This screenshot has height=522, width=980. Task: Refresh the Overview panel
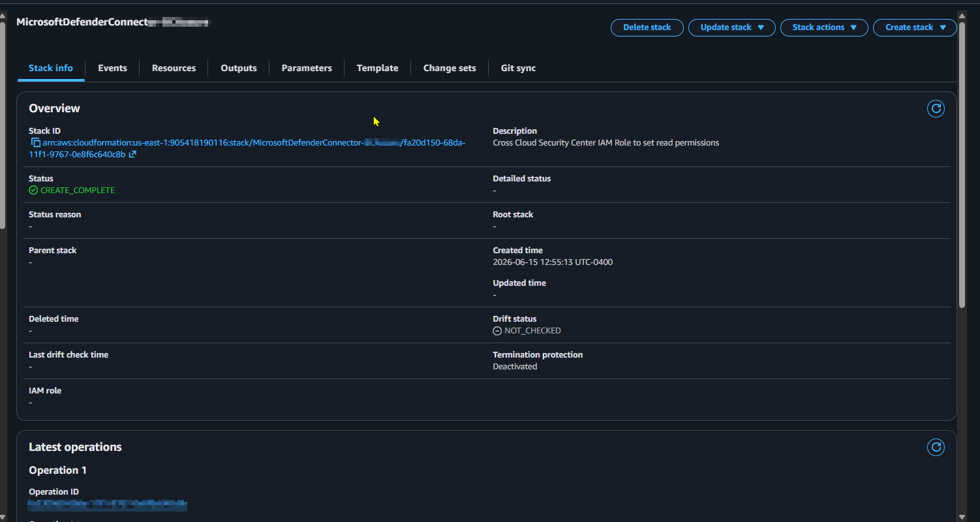[936, 109]
